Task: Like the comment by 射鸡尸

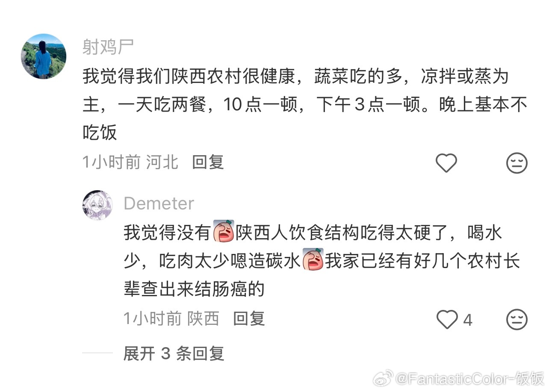Action: 446,163
